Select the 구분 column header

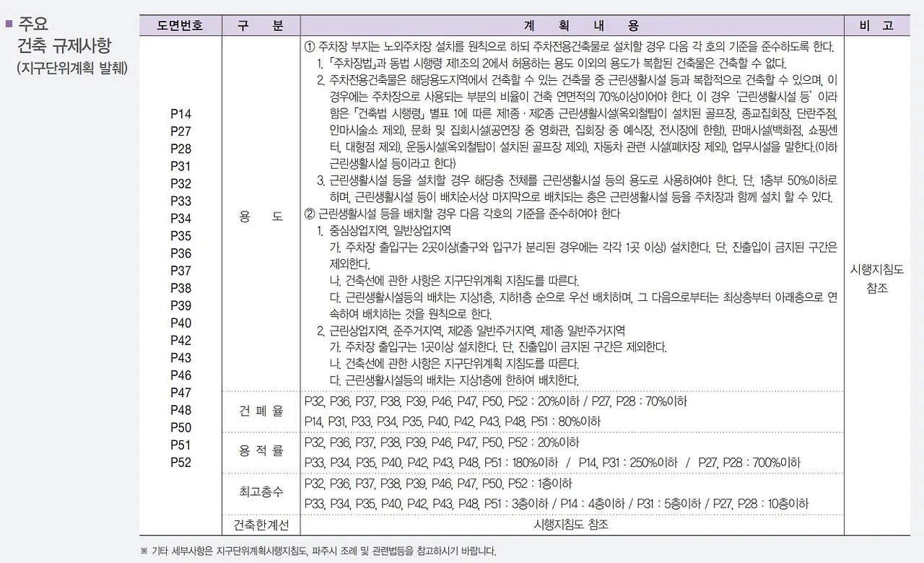click(x=261, y=25)
